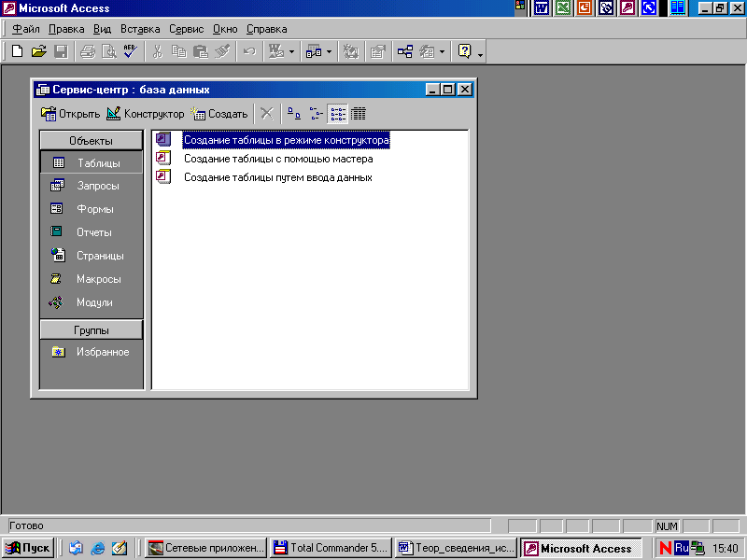The width and height of the screenshot is (747, 560).
Task: Open the Вид menu
Action: click(102, 29)
